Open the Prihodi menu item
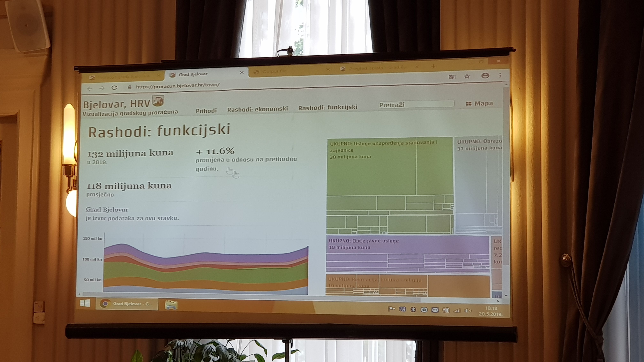The image size is (644, 362). point(206,111)
